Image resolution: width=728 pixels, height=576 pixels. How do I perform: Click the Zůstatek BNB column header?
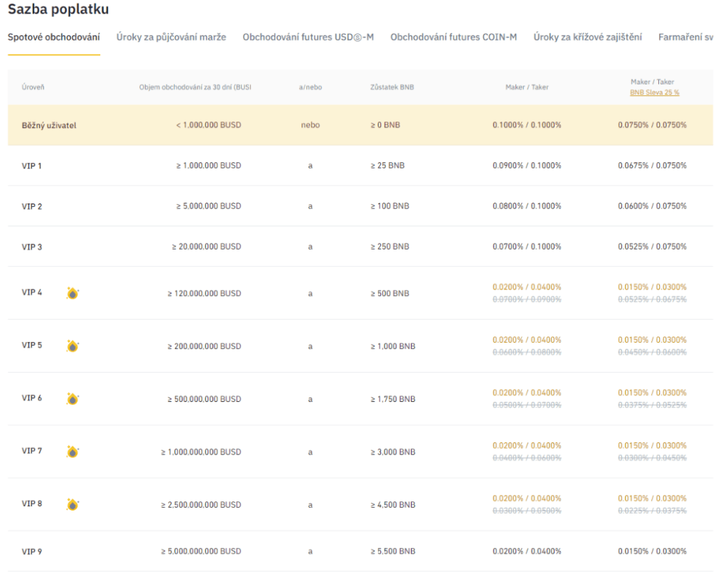click(x=392, y=87)
